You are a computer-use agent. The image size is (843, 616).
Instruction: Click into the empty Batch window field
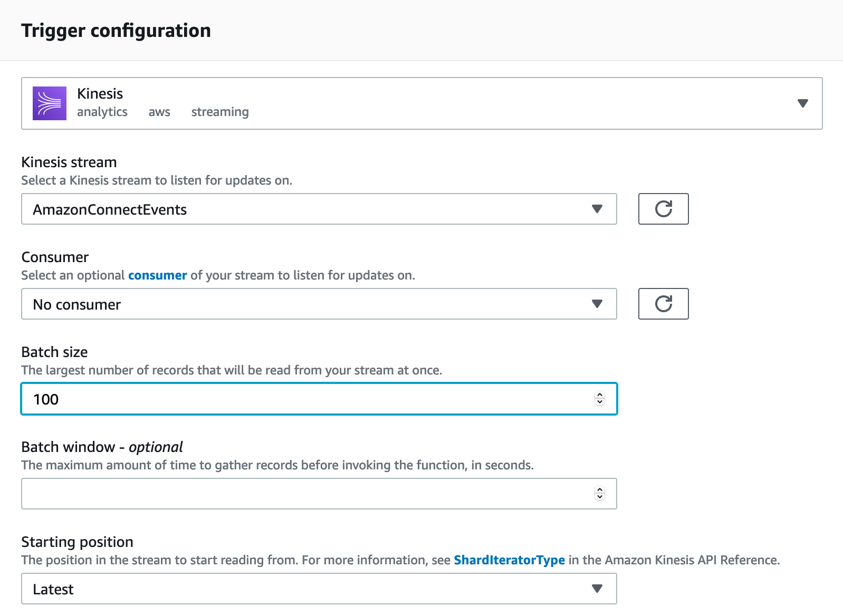306,494
